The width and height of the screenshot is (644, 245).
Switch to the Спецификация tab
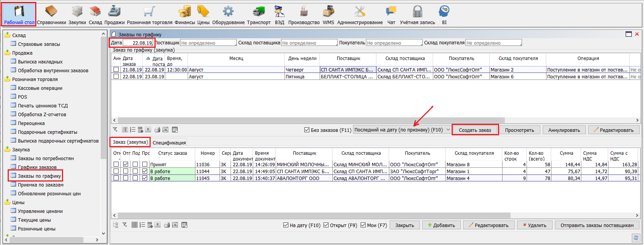click(x=169, y=143)
